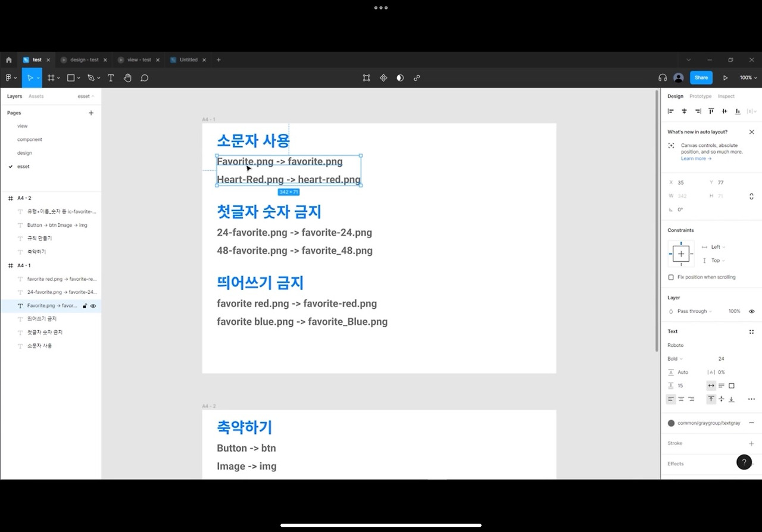762x532 pixels.
Task: Click the Create component icon
Action: coord(383,78)
